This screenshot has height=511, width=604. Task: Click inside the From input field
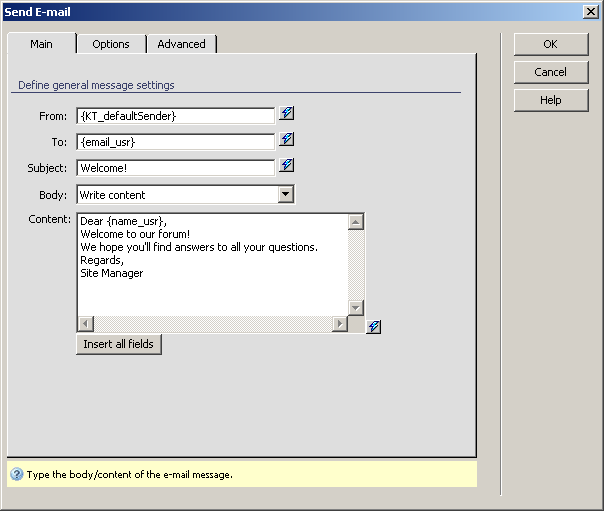(x=175, y=116)
